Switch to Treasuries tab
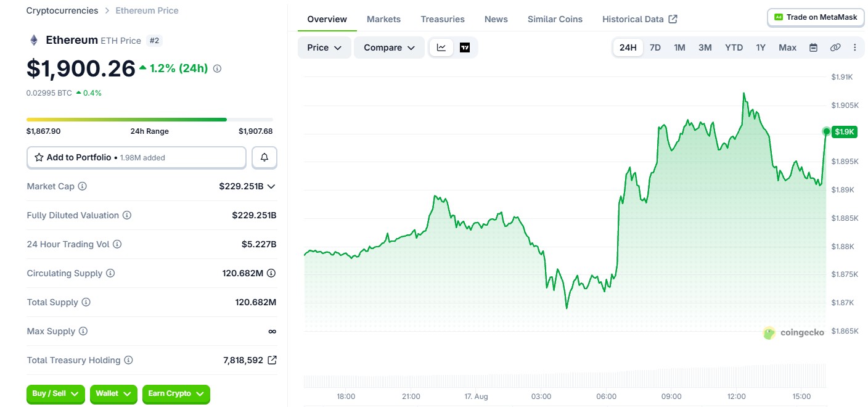The height and width of the screenshot is (407, 868). pyautogui.click(x=443, y=19)
